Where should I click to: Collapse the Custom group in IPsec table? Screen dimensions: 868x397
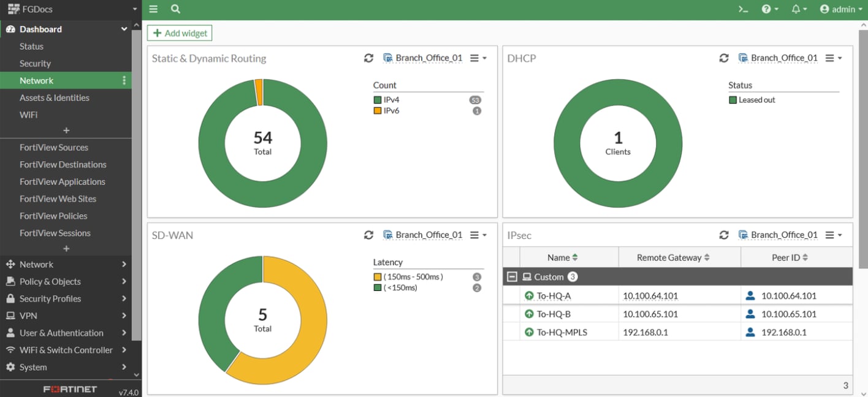[512, 277]
